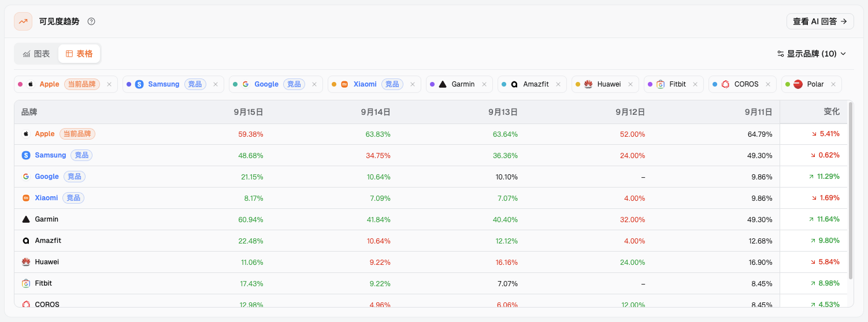The image size is (868, 322).
Task: Switch to the 图表 chart view
Action: [x=36, y=54]
